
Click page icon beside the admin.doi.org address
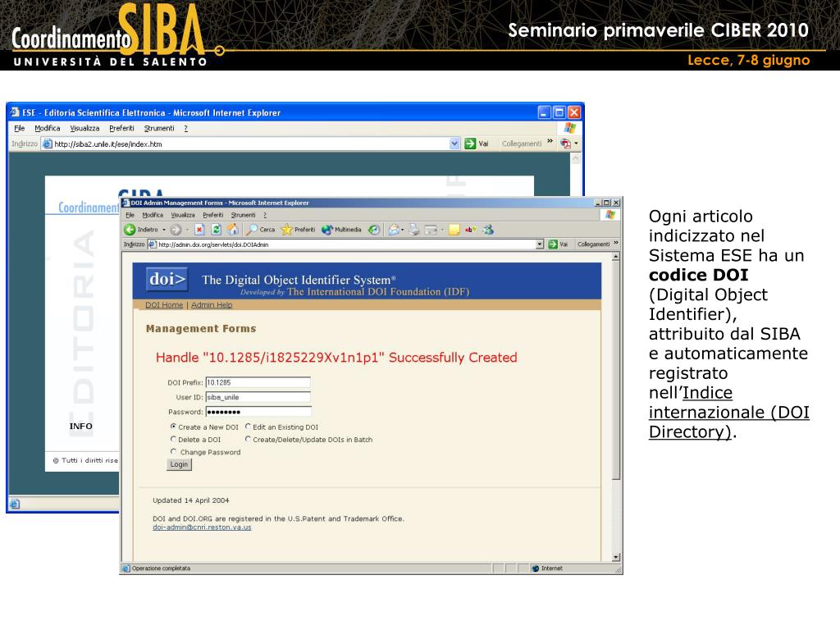tap(152, 244)
